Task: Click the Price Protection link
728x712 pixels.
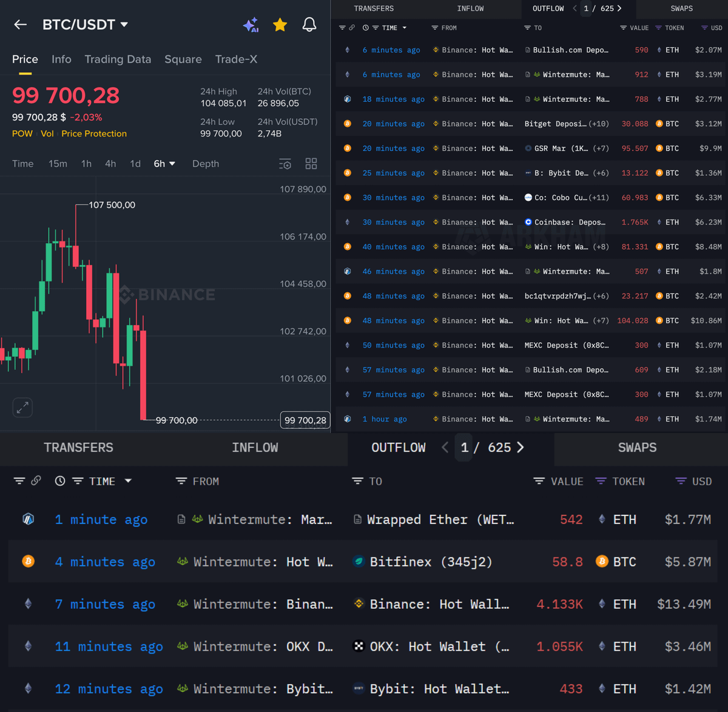Action: pyautogui.click(x=94, y=133)
